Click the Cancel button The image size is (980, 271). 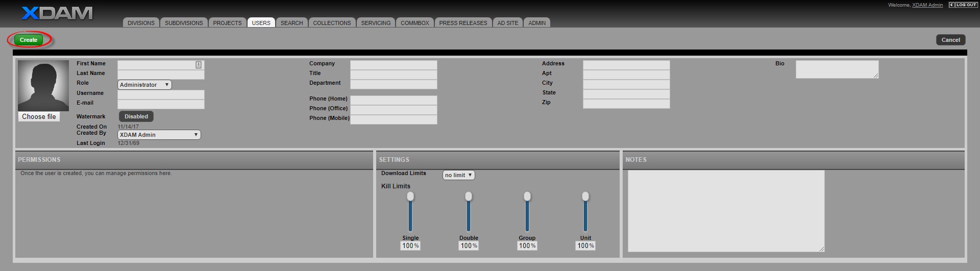click(950, 40)
